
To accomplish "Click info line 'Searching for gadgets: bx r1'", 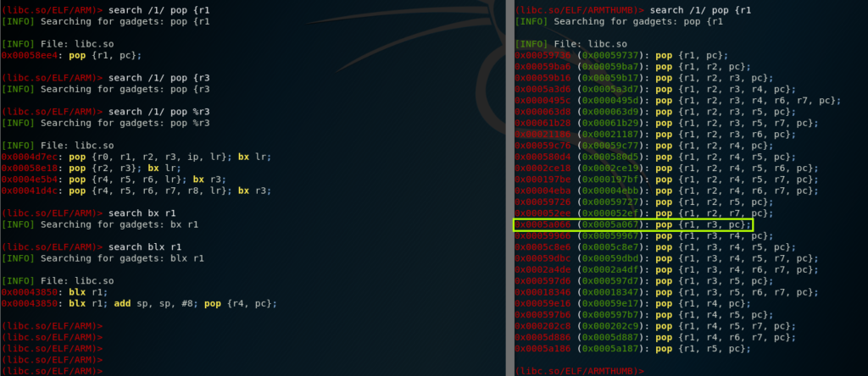I will coord(120,224).
